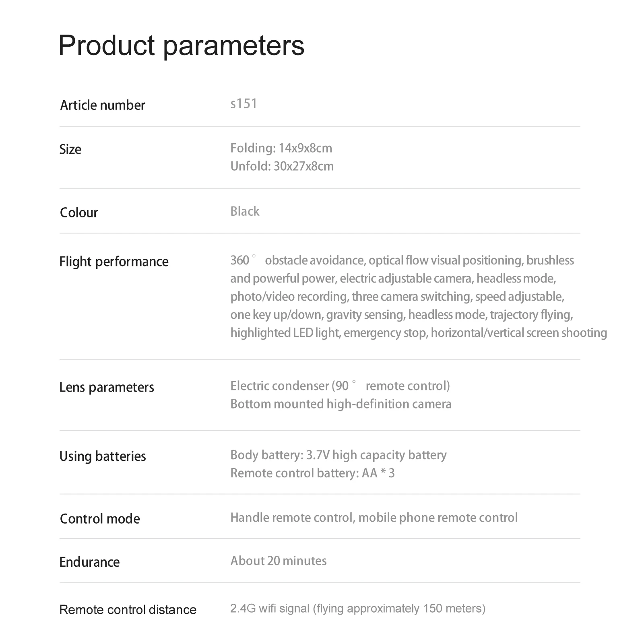Click the "2.4G wifi signal" distance text
This screenshot has width=644, height=644.
(x=270, y=608)
